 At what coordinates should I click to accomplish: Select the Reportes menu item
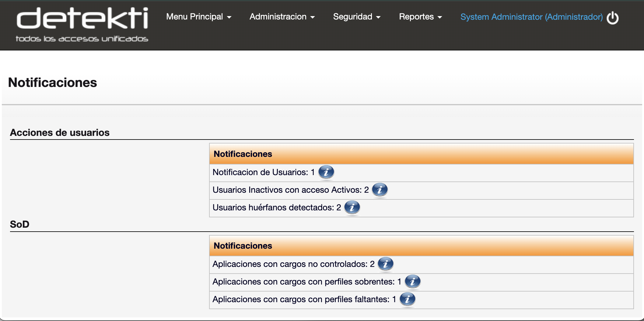coord(416,17)
